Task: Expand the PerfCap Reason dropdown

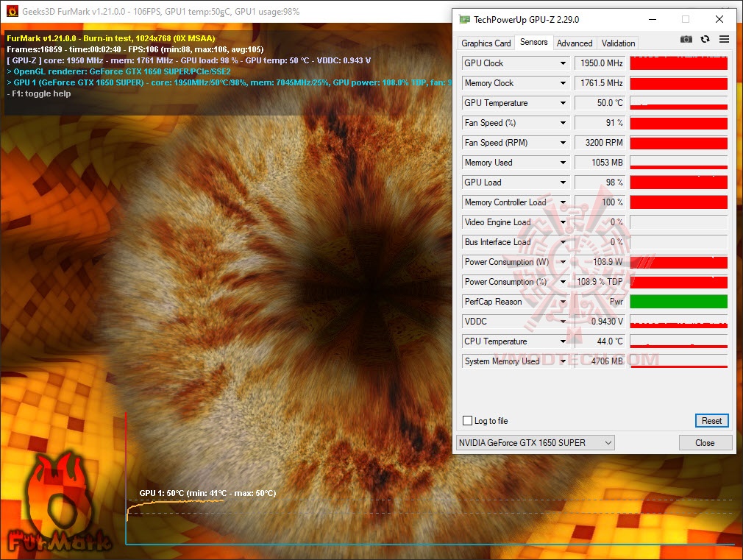Action: [563, 302]
